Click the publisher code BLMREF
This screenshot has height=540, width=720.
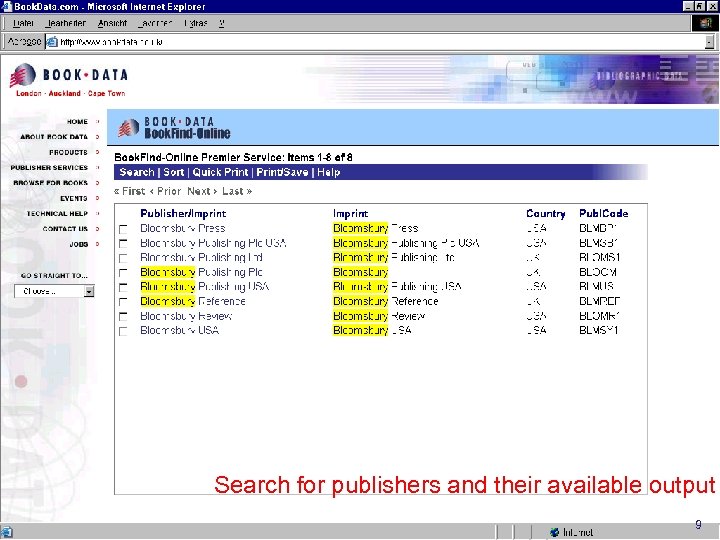(x=599, y=301)
